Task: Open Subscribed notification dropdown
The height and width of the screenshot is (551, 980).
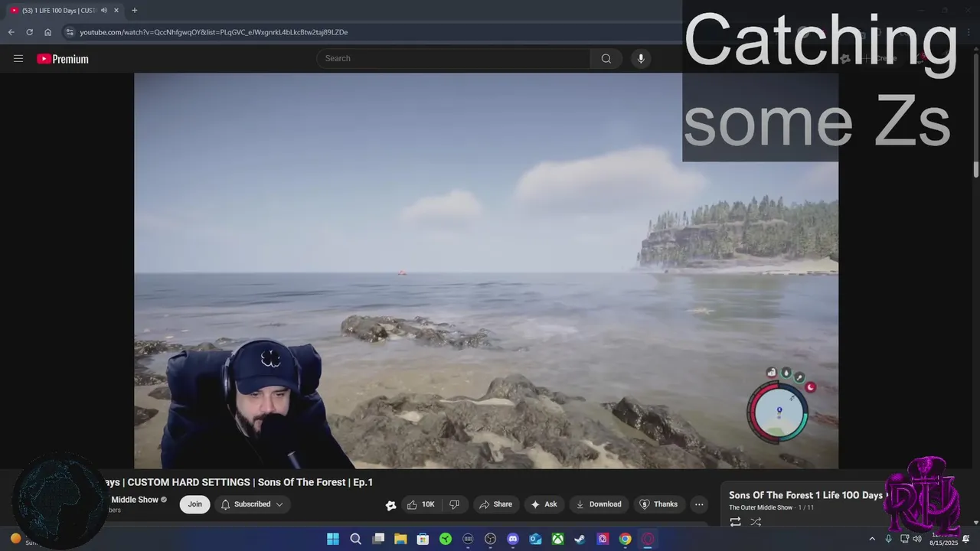Action: pos(252,504)
